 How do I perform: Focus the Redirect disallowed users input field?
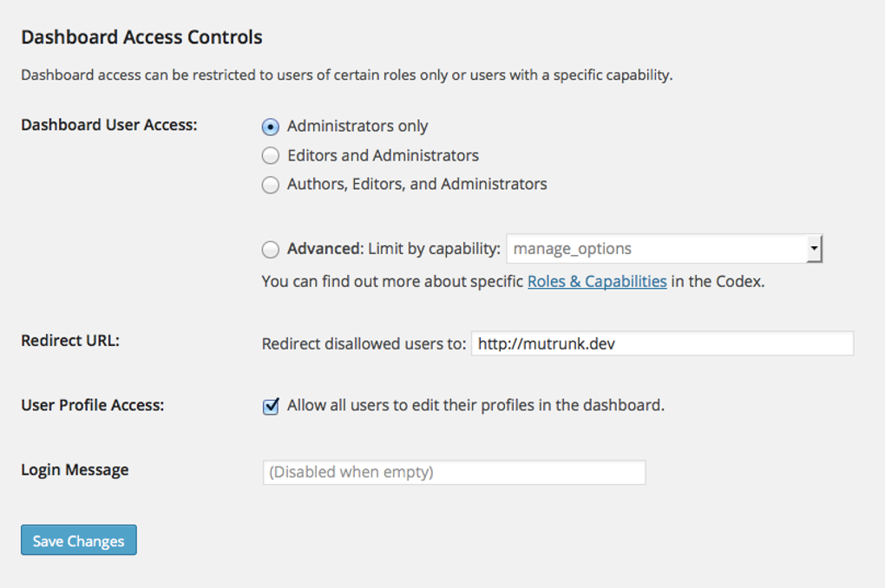click(659, 343)
